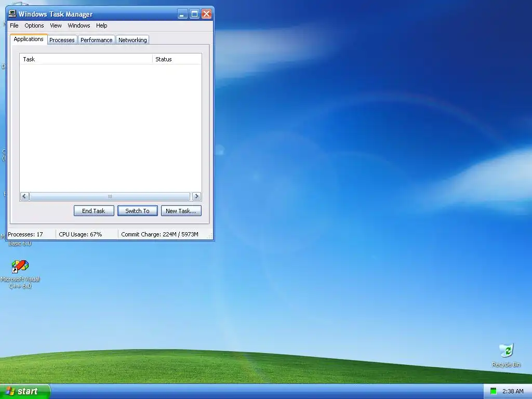Switch to the Networking tab
This screenshot has height=399, width=532.
pyautogui.click(x=132, y=40)
